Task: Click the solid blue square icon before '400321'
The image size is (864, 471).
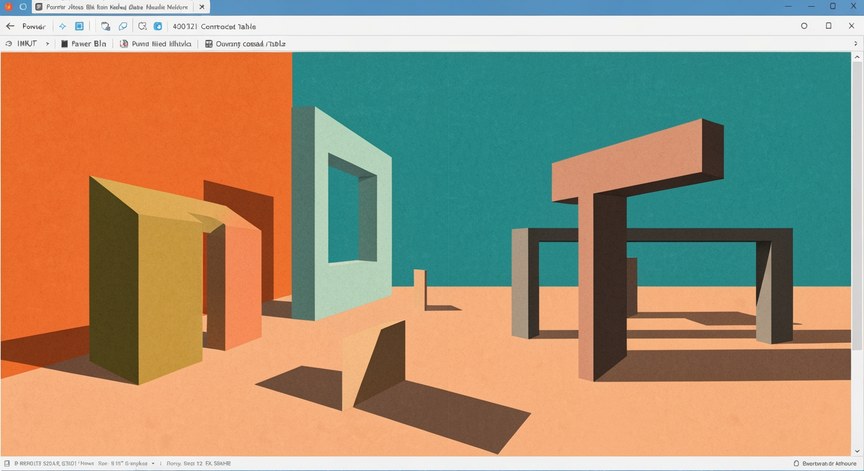Action: 158,26
